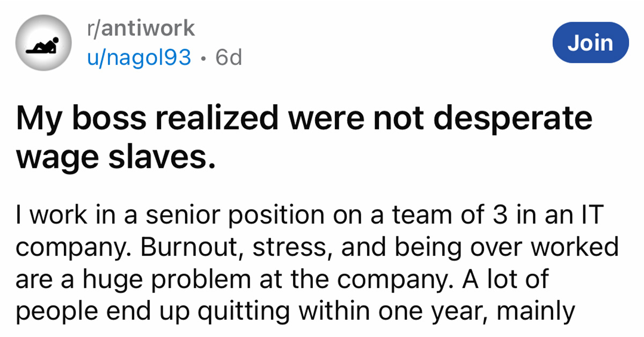
Task: Click the post body text preview
Action: tap(317, 262)
